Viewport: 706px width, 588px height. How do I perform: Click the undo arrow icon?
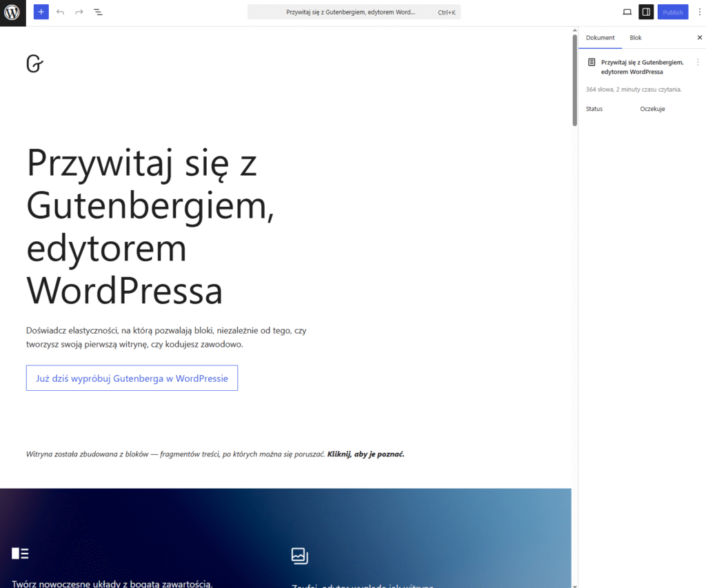60,12
